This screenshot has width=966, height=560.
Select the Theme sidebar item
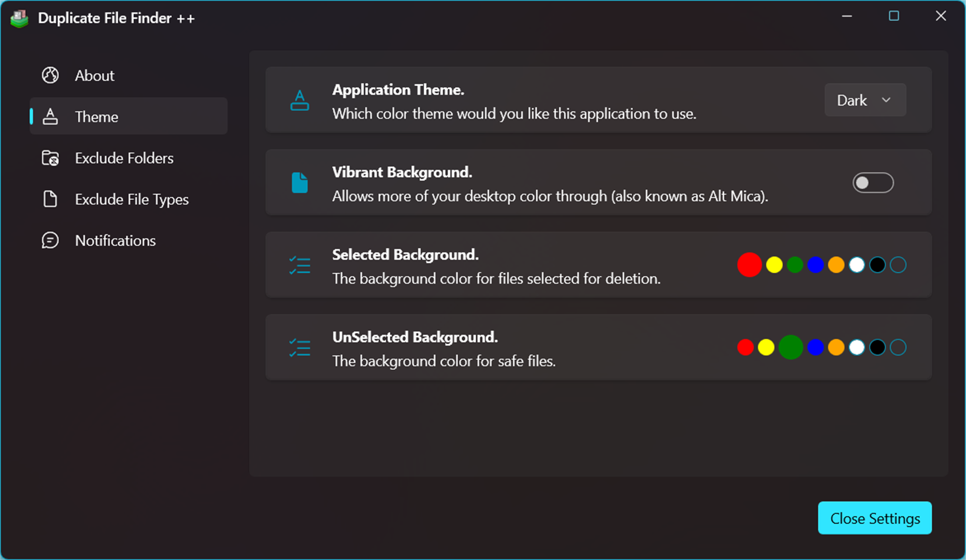point(96,117)
